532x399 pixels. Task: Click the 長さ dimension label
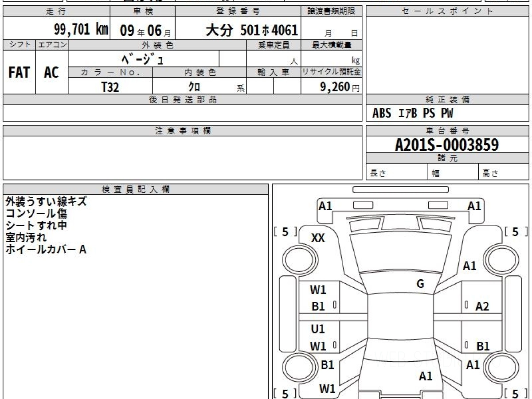tap(378, 174)
